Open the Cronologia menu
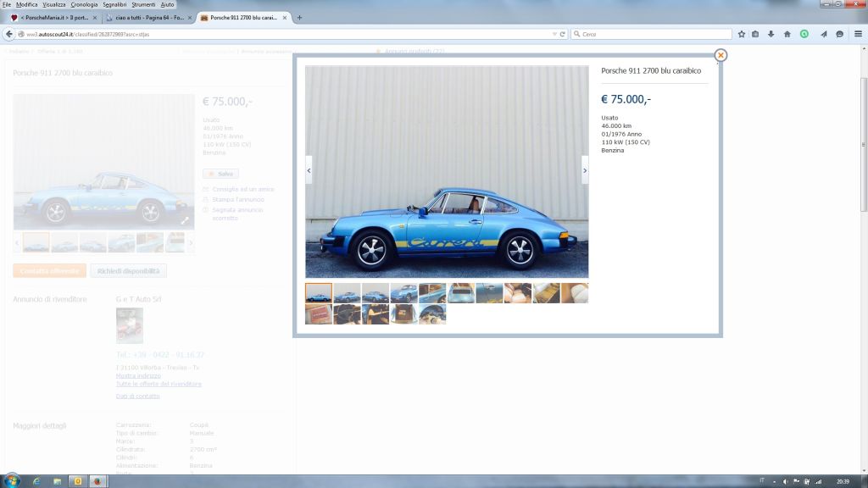 pyautogui.click(x=84, y=4)
